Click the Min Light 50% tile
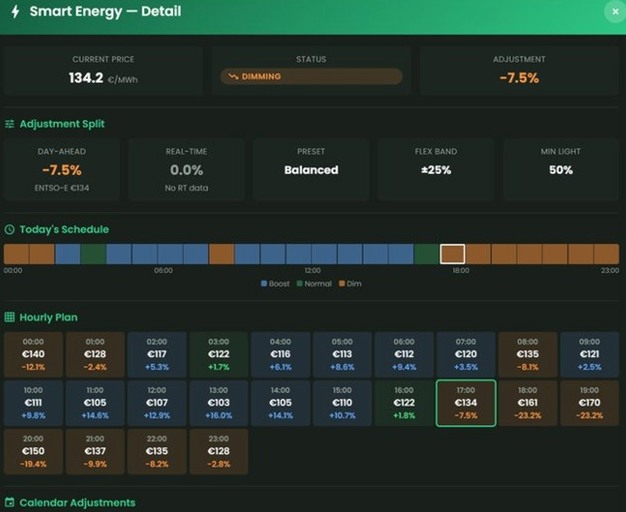This screenshot has width=626, height=512. [560, 170]
